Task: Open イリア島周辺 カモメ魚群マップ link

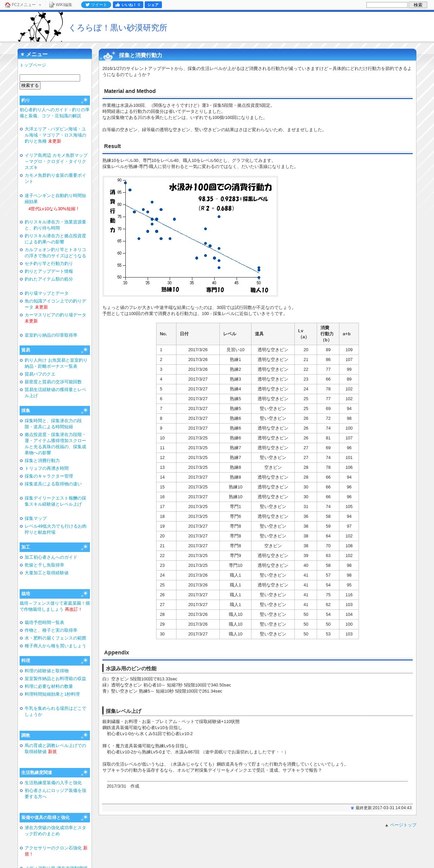Action: click(56, 161)
